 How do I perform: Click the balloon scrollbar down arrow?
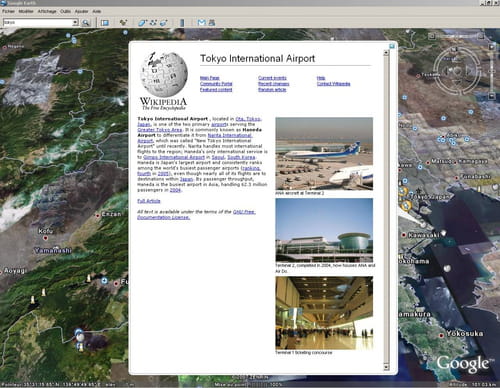point(386,367)
